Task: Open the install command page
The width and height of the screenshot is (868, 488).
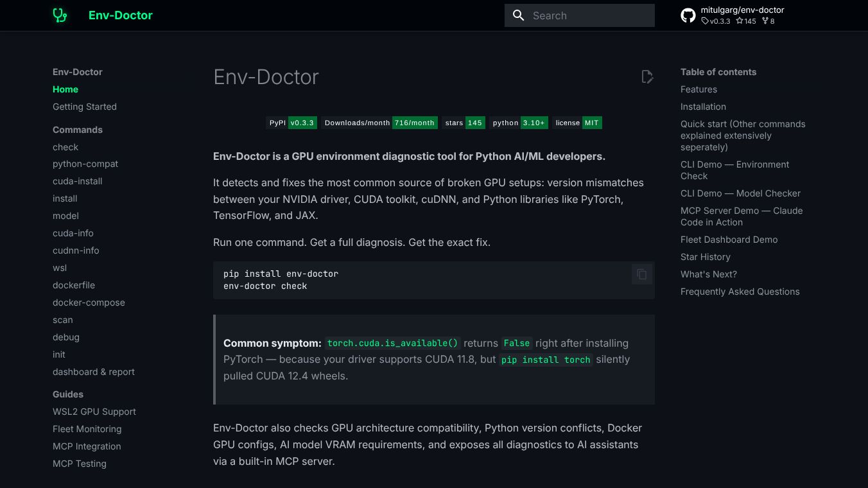Action: coord(65,198)
